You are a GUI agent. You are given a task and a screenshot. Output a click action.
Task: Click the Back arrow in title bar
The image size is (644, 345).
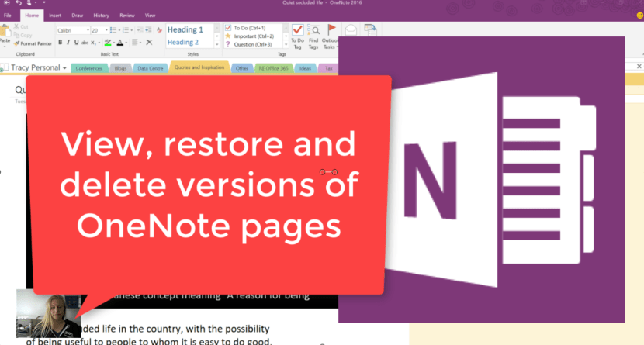click(x=7, y=4)
